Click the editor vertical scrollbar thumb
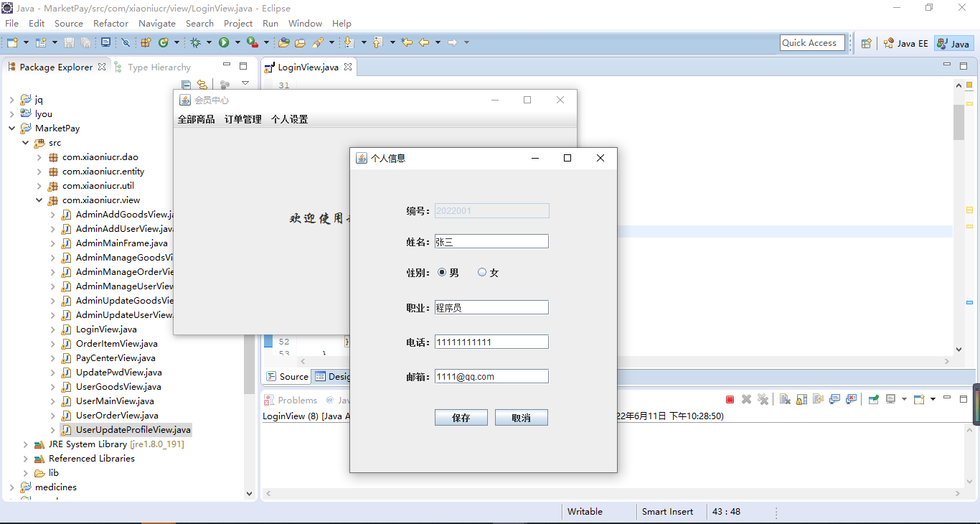Viewport: 980px width, 524px height. (959, 122)
